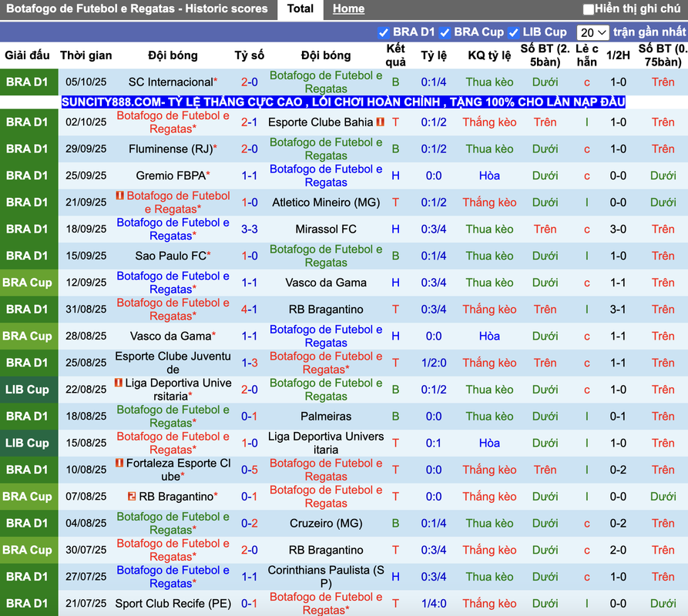
Task: Open the 20 recent matches dropdown
Action: coord(592,32)
